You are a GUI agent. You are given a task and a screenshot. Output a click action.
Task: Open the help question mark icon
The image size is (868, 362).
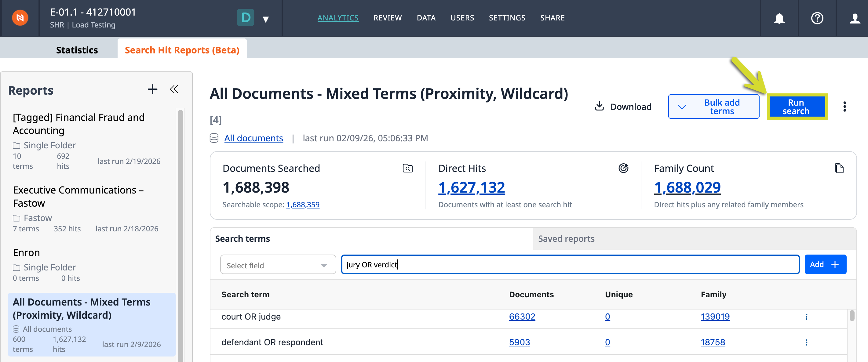pos(817,18)
